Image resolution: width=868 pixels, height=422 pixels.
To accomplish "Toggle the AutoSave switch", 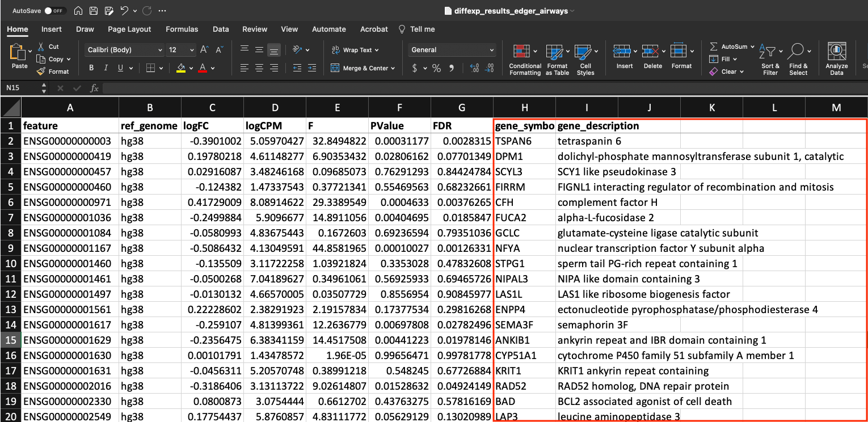I will (x=55, y=11).
